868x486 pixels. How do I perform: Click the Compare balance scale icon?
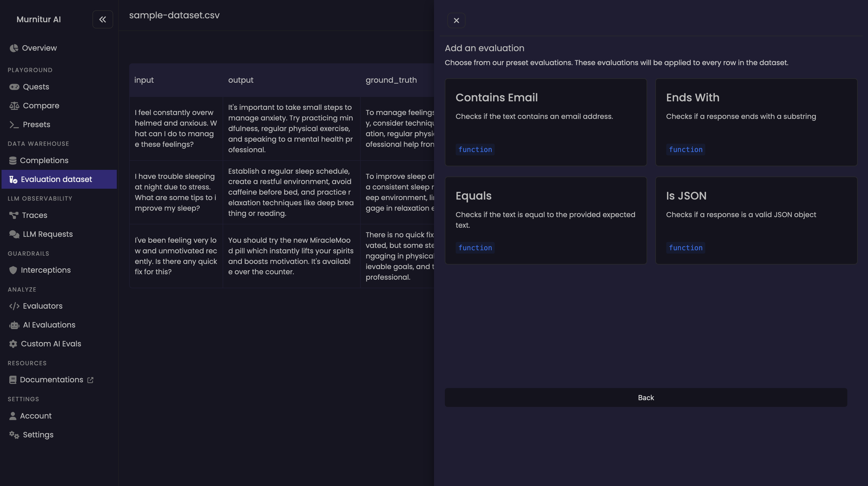14,106
